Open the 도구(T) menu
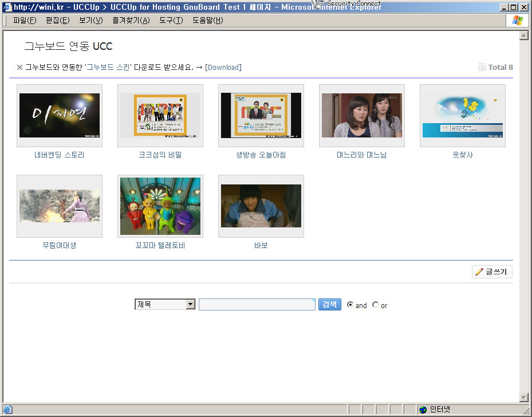Image resolution: width=532 pixels, height=417 pixels. pos(171,21)
